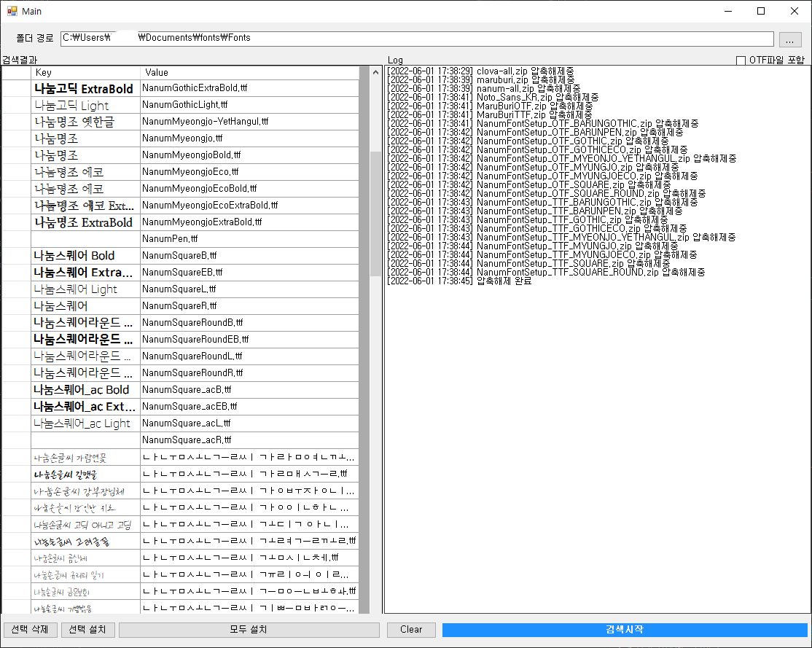The height and width of the screenshot is (648, 812).
Task: Select the NanumMyeongjoEcoBold.ttf cell
Action: [x=249, y=189]
